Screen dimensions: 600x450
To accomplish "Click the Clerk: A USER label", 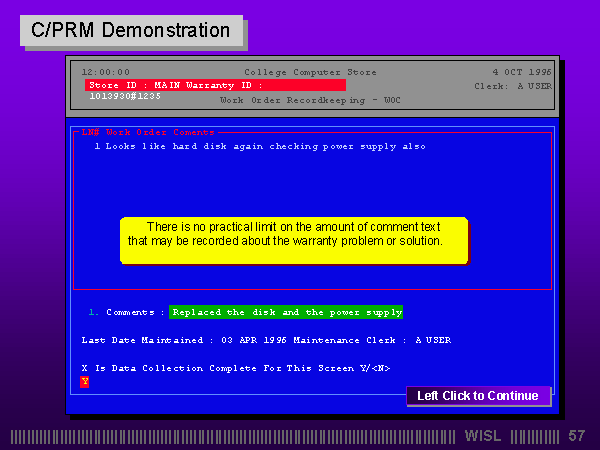I will [512, 86].
